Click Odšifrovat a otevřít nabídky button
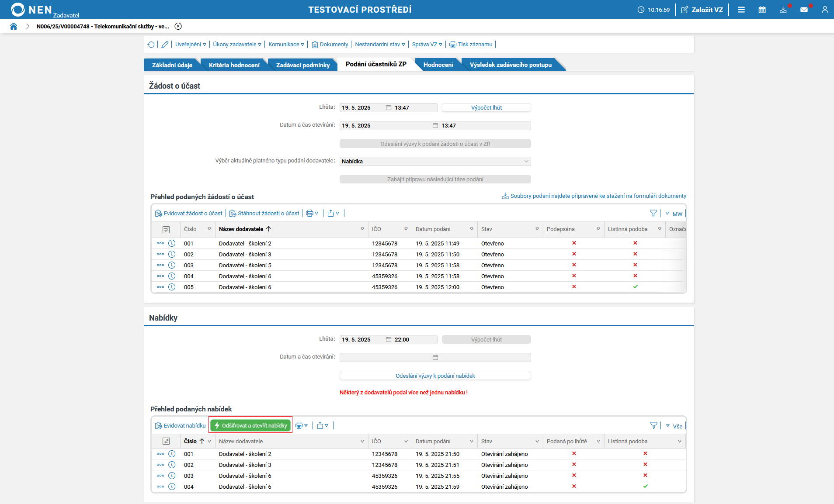This screenshot has height=504, width=834. coord(250,425)
